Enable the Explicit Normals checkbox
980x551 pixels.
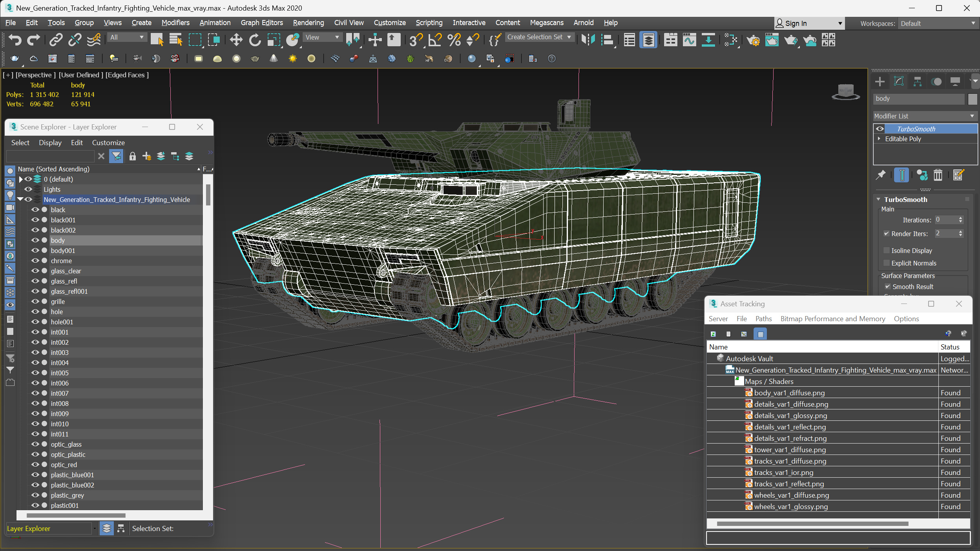(886, 263)
